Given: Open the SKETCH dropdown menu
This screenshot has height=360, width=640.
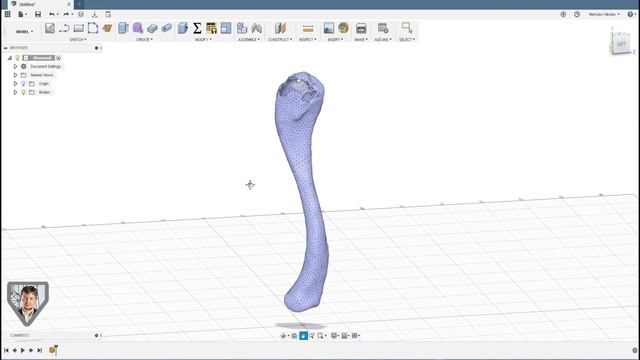Looking at the screenshot, I should pyautogui.click(x=78, y=40).
